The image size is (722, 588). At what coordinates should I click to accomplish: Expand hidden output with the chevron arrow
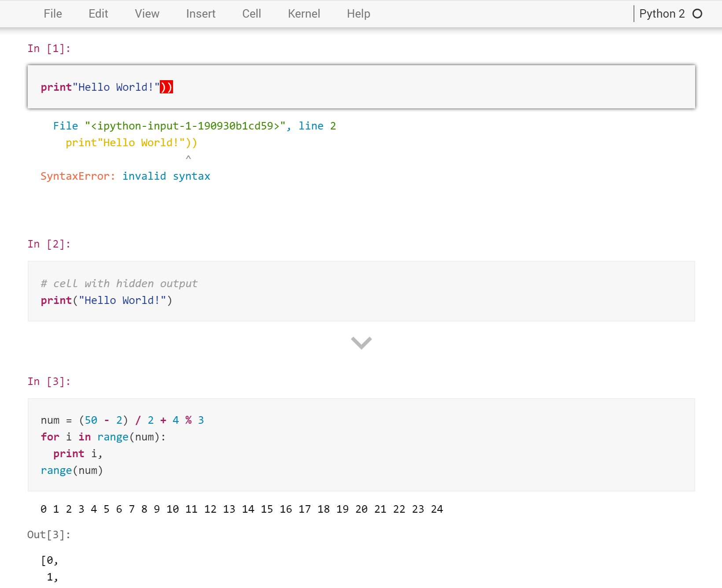tap(361, 343)
